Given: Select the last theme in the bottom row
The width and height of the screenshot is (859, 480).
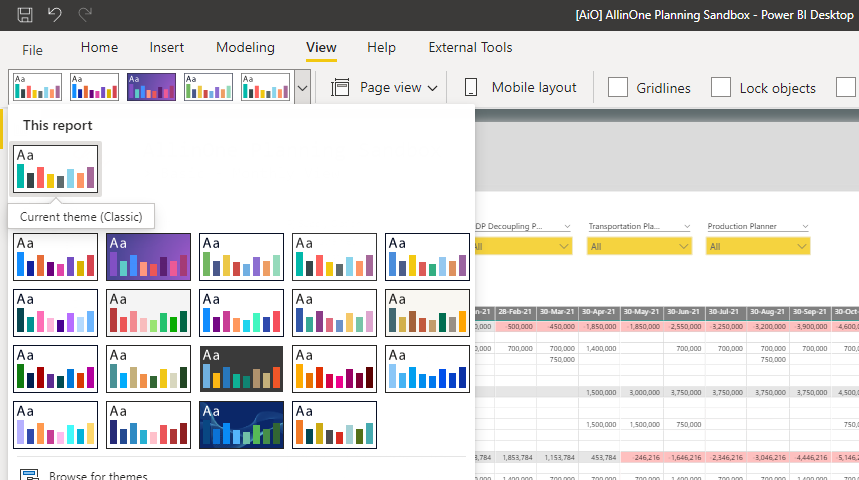Looking at the screenshot, I should click(334, 425).
